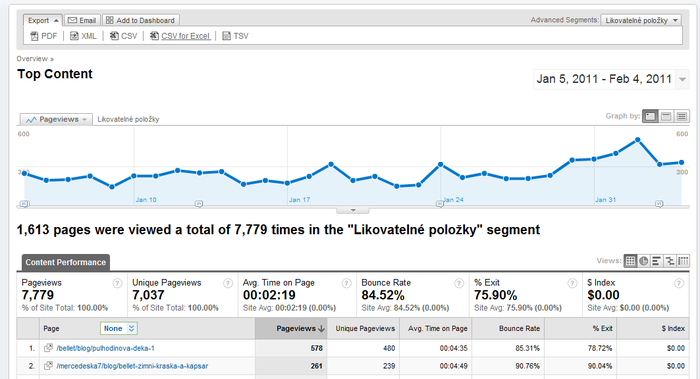The height and width of the screenshot is (379, 700).
Task: Click the Email button
Action: point(82,21)
